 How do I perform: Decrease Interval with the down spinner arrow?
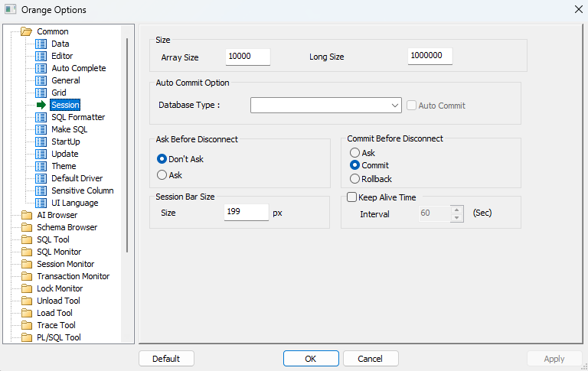[x=457, y=218]
